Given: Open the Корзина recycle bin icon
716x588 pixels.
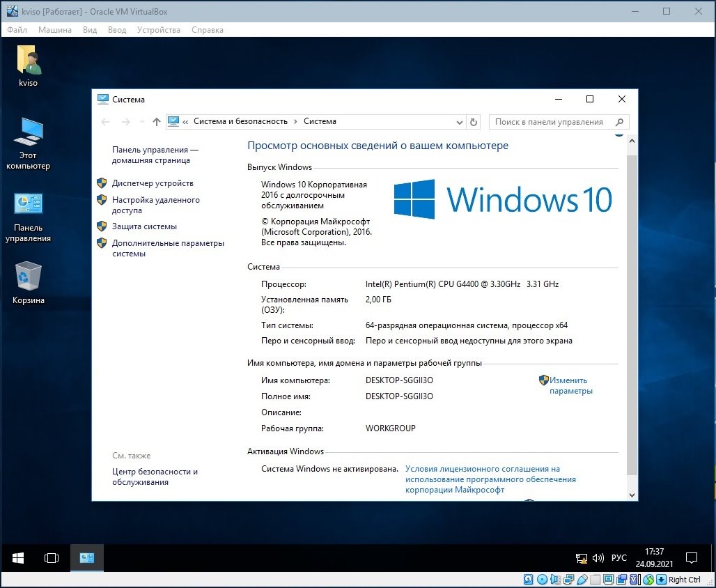Looking at the screenshot, I should point(29,283).
